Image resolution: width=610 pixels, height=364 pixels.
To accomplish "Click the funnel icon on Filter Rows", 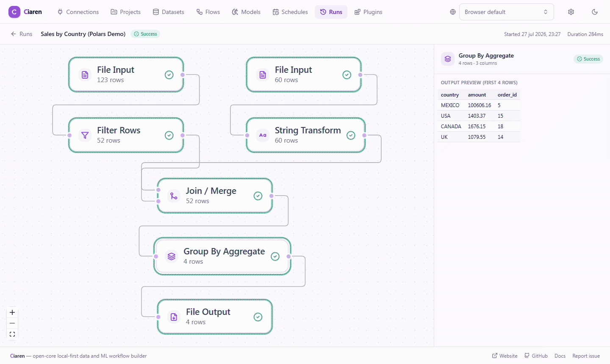I will [85, 135].
